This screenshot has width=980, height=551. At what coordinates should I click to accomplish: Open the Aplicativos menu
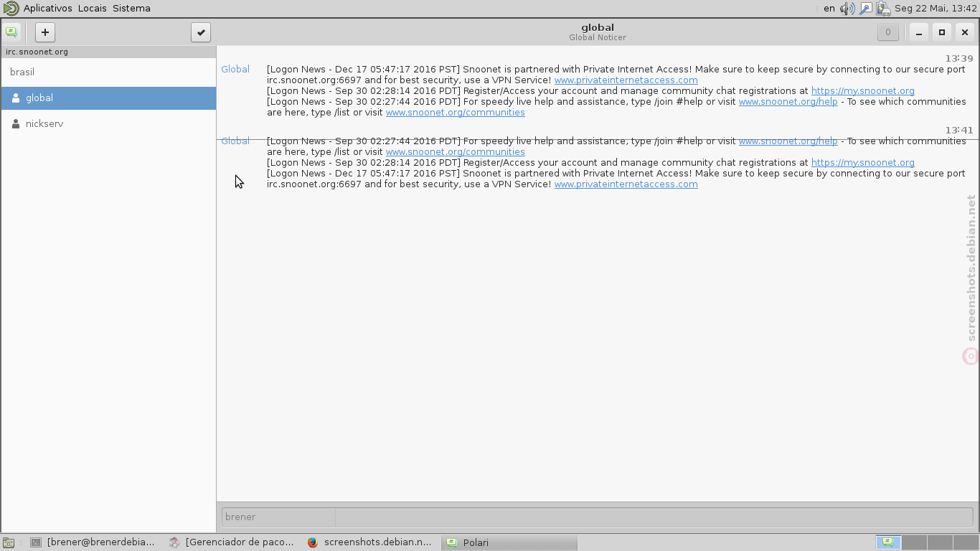[47, 9]
